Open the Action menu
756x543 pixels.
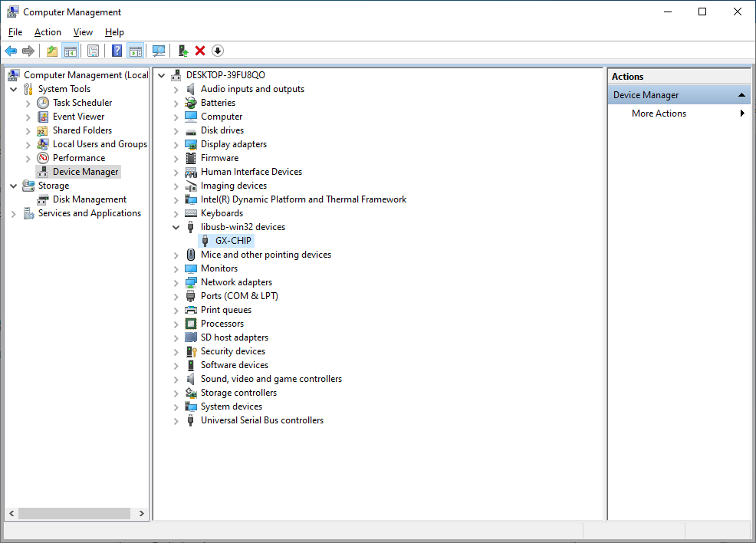[x=48, y=32]
